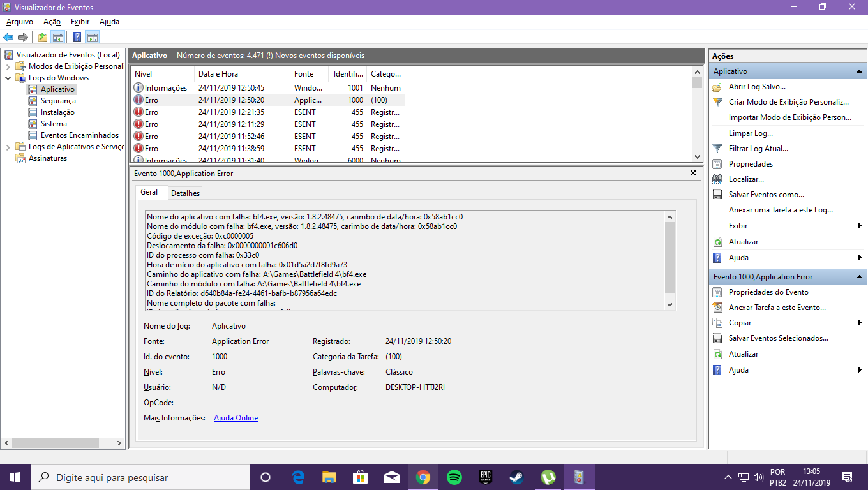Select the Informações event at 12:50:45

pyautogui.click(x=267, y=88)
